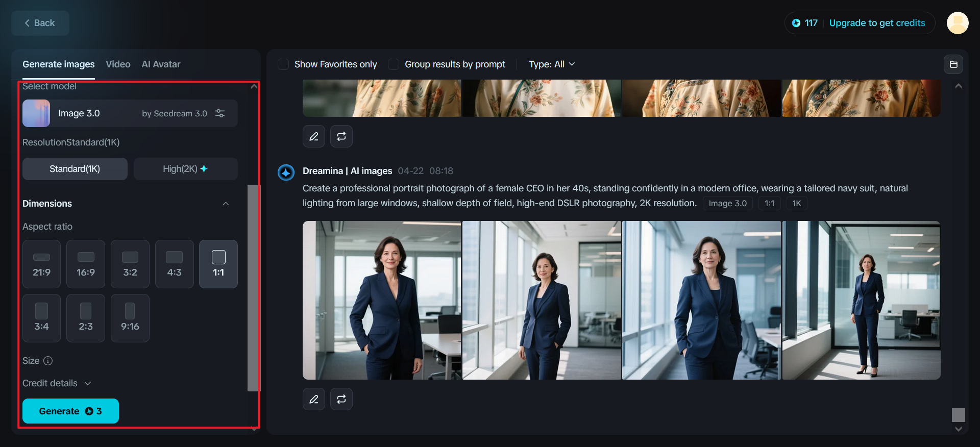This screenshot has width=980, height=447.
Task: Toggle Group results by prompt checkbox
Action: (x=394, y=64)
